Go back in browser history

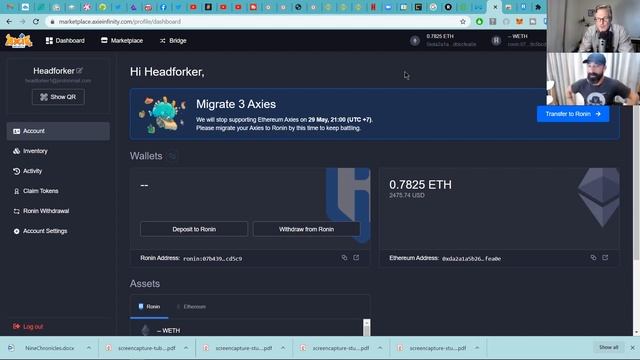[x=9, y=22]
